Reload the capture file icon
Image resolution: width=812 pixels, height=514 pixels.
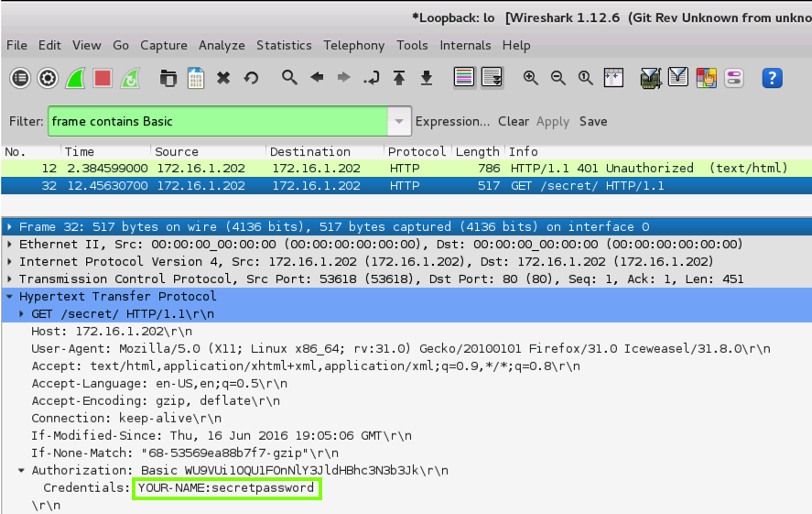coord(251,78)
